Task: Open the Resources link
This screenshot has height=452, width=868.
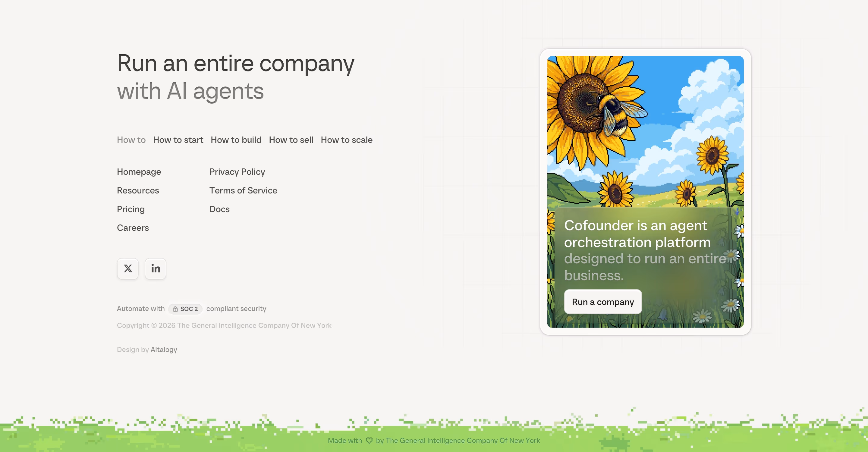Action: (138, 190)
